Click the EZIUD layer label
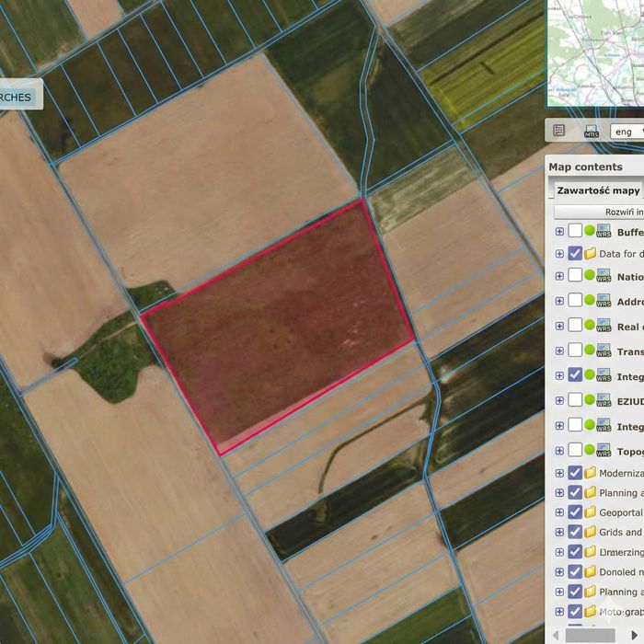The width and height of the screenshot is (644, 644). click(630, 402)
